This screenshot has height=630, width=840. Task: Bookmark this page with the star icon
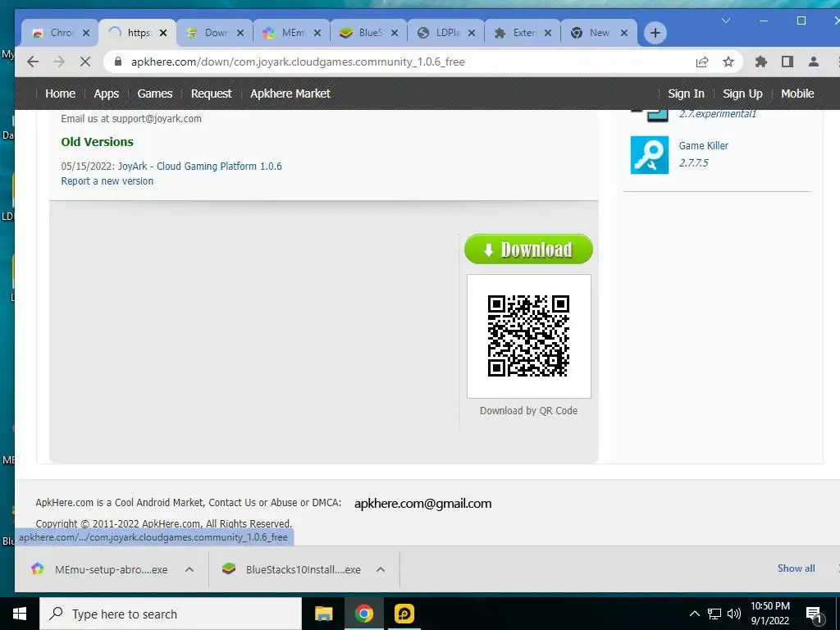[x=728, y=62]
